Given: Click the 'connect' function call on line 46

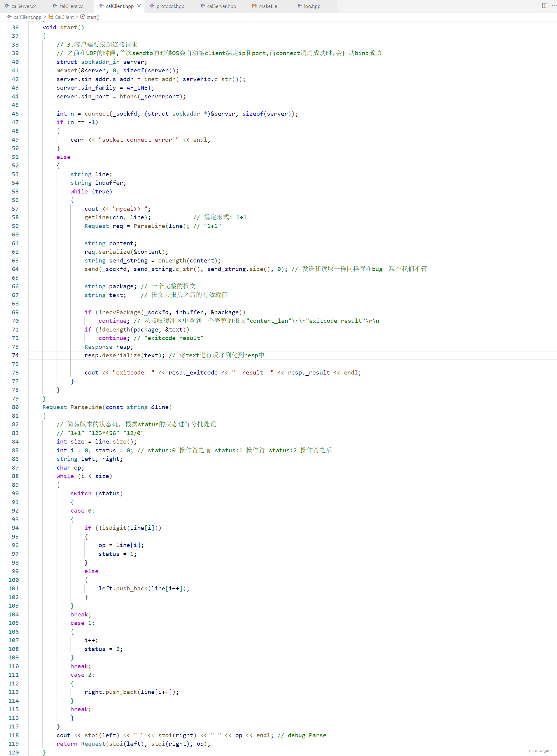Looking at the screenshot, I should [97, 114].
